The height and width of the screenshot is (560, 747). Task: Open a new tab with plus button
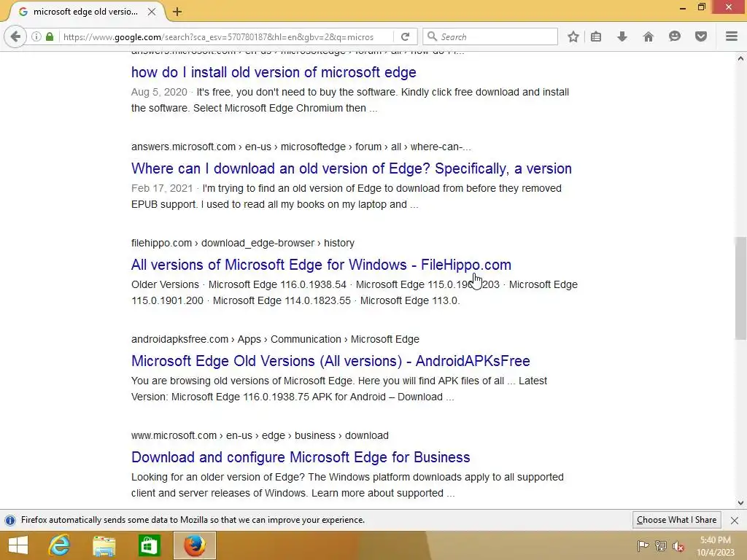click(177, 12)
